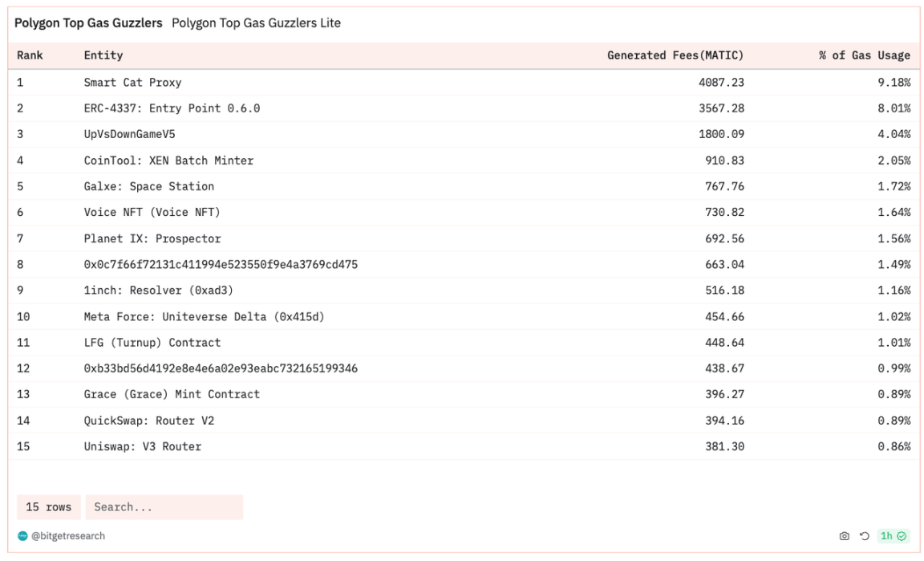The width and height of the screenshot is (924, 561).
Task: Select the ERC-4337: Entry Point 0.6.0 cell
Action: (x=172, y=108)
